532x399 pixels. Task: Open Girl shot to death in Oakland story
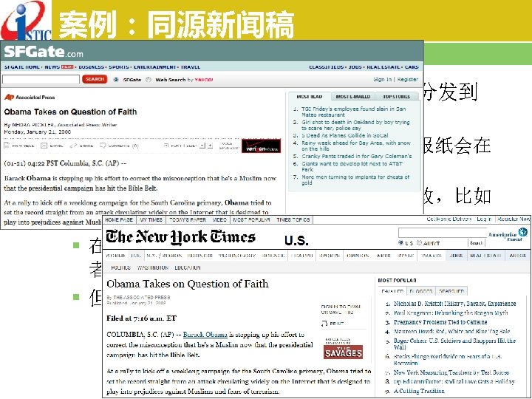pyautogui.click(x=355, y=125)
